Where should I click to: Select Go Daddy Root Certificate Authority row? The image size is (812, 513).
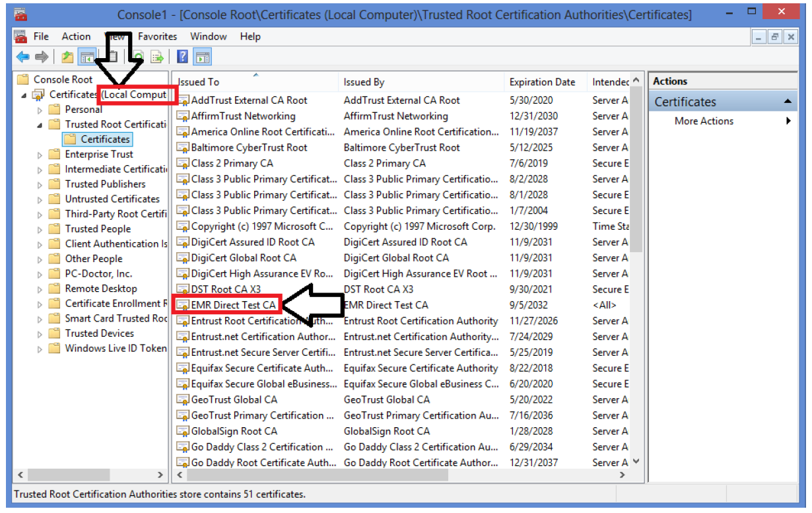[401, 463]
